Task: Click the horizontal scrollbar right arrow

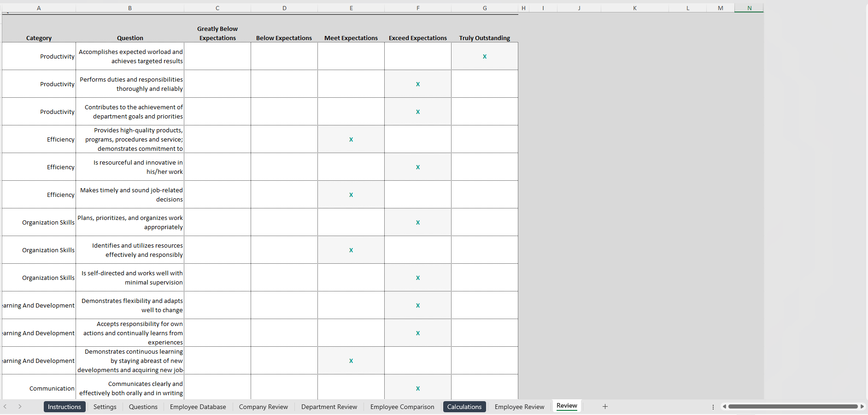Action: (862, 407)
